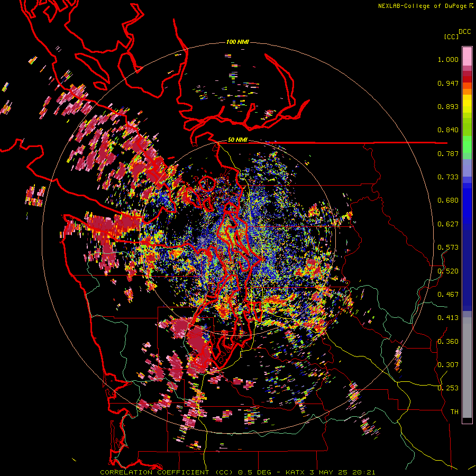
Task: Select the 0.733 color scale value
Action: pos(448,177)
